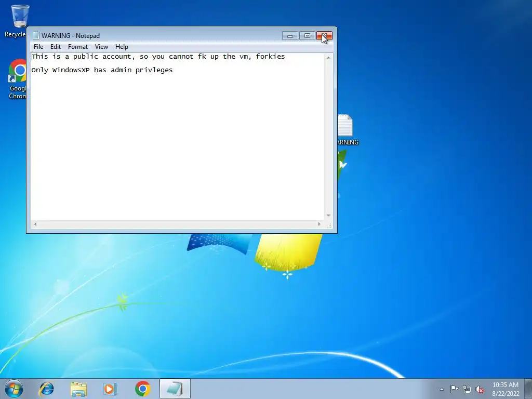The height and width of the screenshot is (399, 532).
Task: Click the vertical scrollbar up arrow
Action: point(328,58)
